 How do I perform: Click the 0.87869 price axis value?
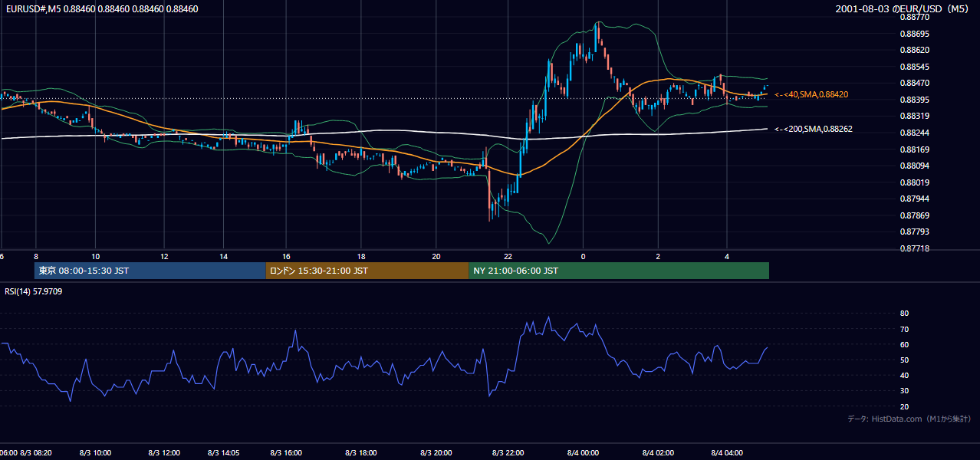(x=915, y=215)
